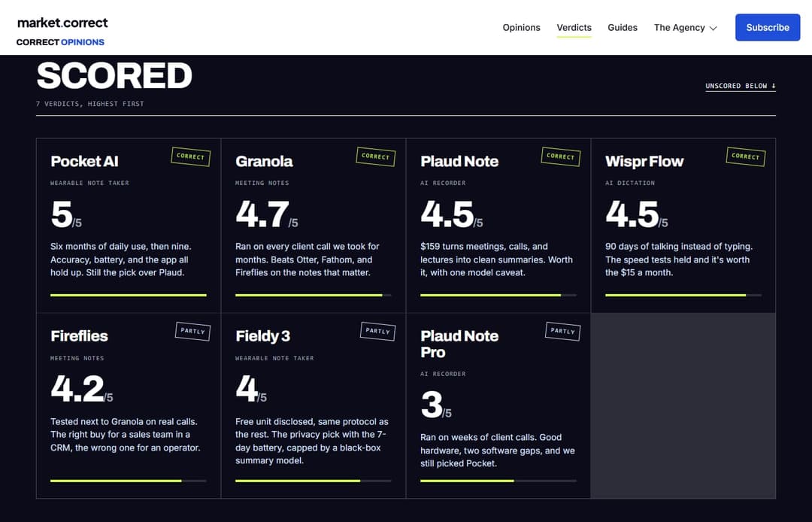Screen dimensions: 812x522
Task: Click the Fireflies score progress bar
Action: 129,481
